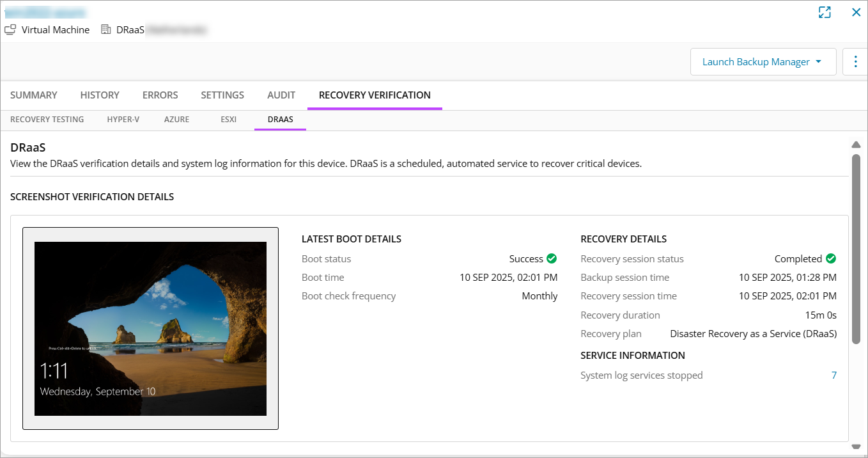Click the boot verification screenshot thumbnail
The width and height of the screenshot is (868, 458).
pyautogui.click(x=150, y=328)
